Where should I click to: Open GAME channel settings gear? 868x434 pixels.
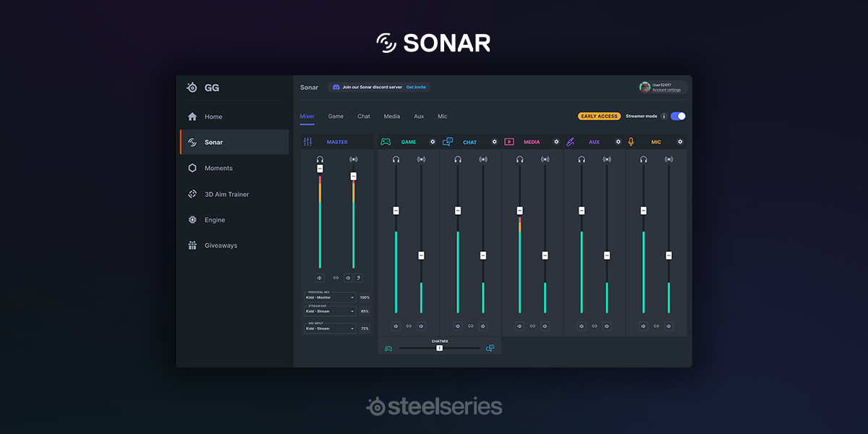click(x=433, y=142)
